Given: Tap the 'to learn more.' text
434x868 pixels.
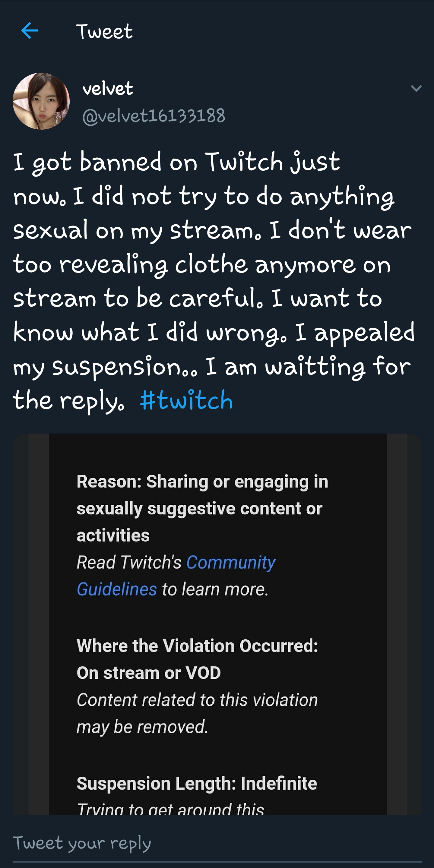Looking at the screenshot, I should click(x=215, y=589).
